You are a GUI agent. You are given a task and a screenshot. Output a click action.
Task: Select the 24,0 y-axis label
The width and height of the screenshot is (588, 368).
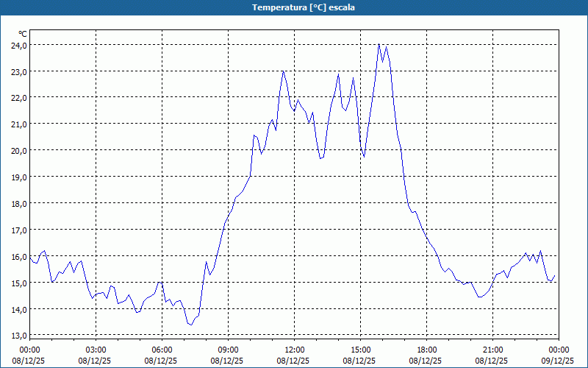[x=18, y=45]
